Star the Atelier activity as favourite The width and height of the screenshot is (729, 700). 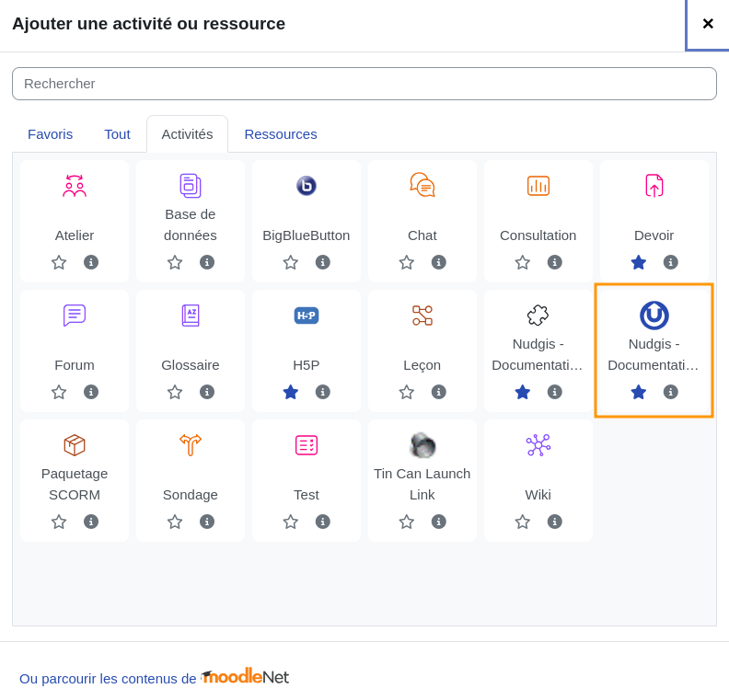point(59,262)
